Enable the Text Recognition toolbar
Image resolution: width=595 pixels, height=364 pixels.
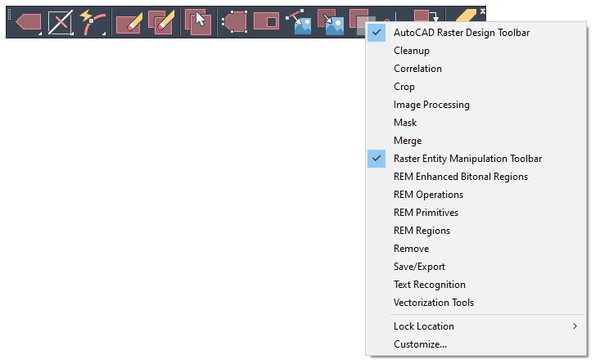click(x=476, y=285)
